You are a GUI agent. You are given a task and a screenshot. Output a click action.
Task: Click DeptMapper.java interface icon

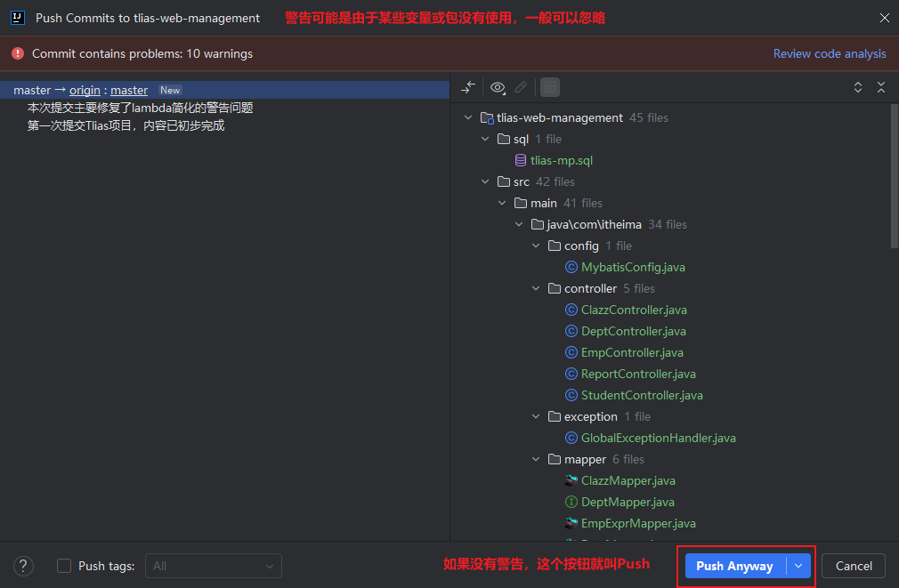571,502
